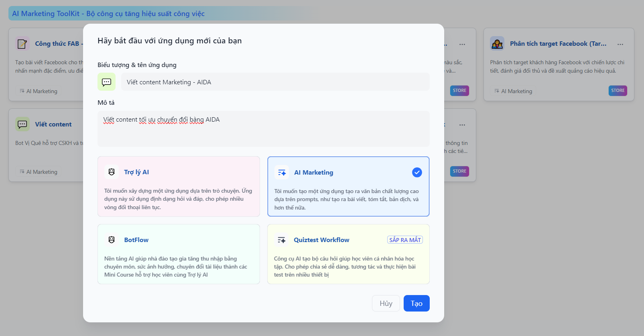
Task: Open more options for Phân tích target Facebook
Action: (x=620, y=44)
